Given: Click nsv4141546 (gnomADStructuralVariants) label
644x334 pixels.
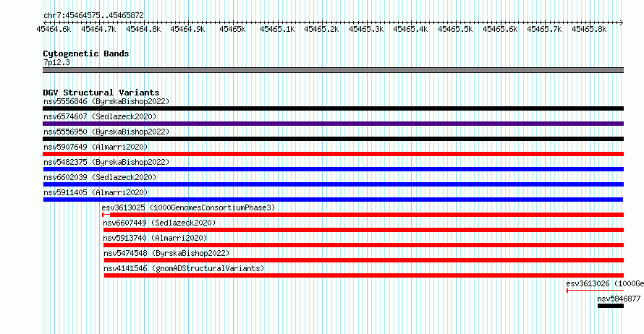Looking at the screenshot, I should pyautogui.click(x=184, y=268).
